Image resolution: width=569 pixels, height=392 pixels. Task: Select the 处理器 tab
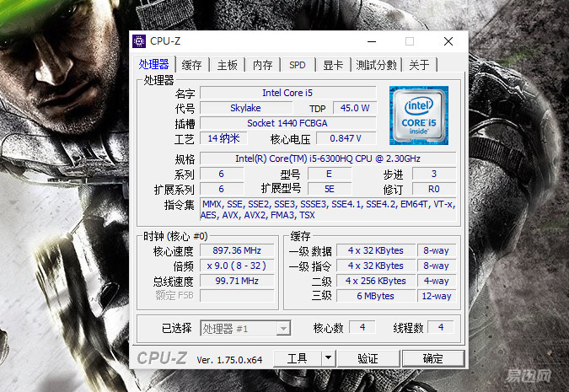(x=154, y=64)
